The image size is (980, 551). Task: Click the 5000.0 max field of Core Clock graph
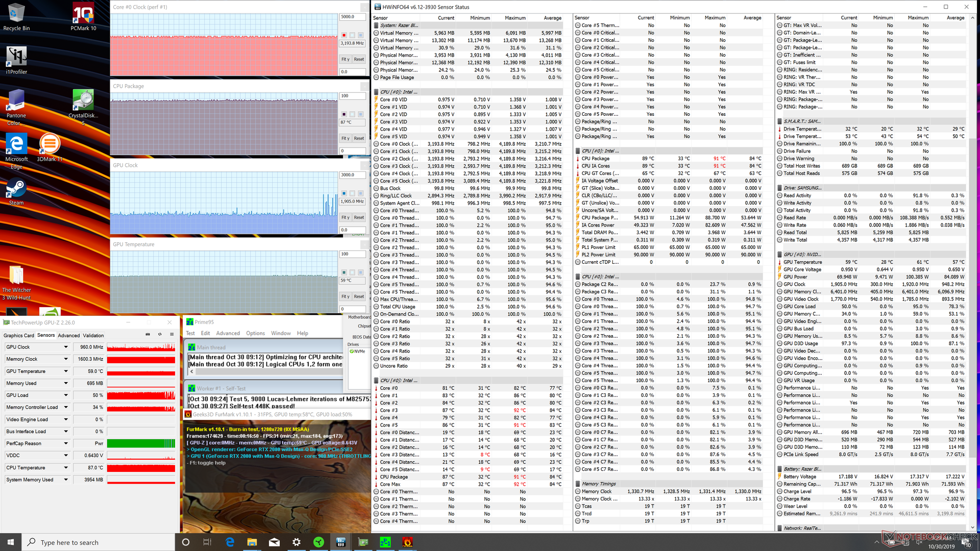[x=352, y=17]
